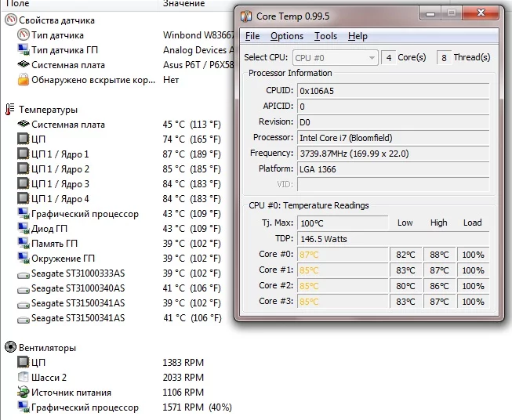Screen dimensions: 512x420
Task: Click the Core #2 temperature reading
Action: 343,286
